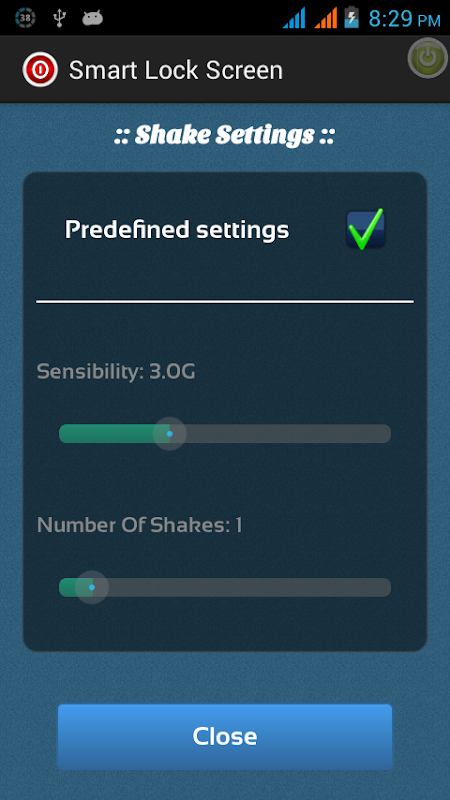Uncheck the Predefined settings checkbox
Viewport: 450px width, 800px height.
[365, 229]
